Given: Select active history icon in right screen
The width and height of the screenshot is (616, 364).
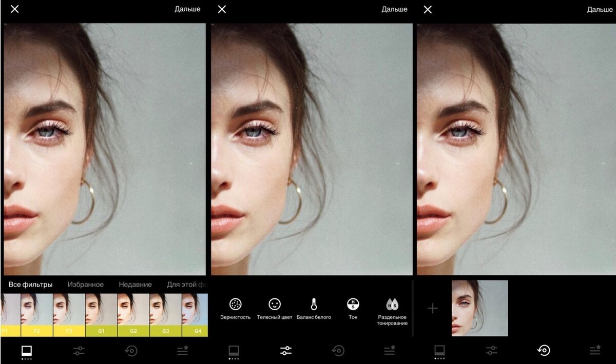Looking at the screenshot, I should [x=544, y=351].
